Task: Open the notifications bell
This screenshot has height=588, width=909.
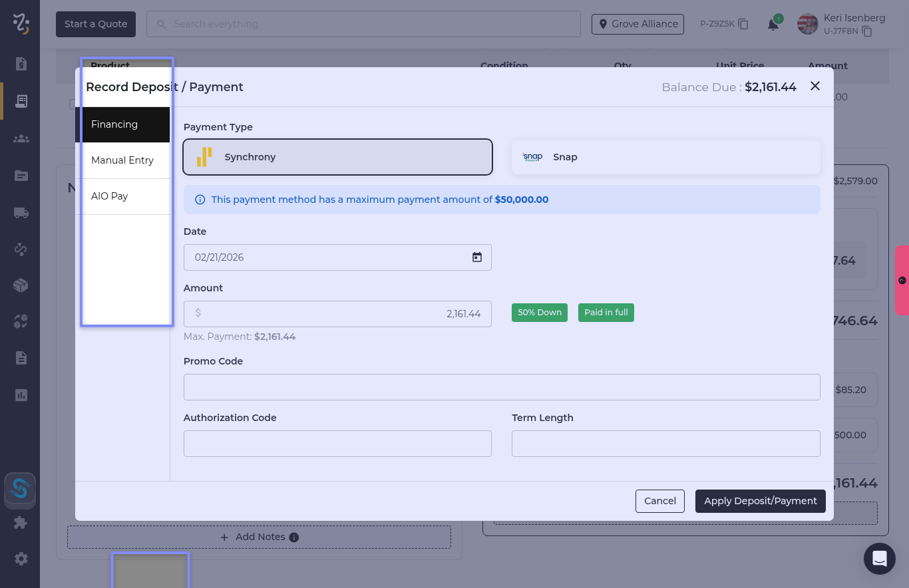Action: tap(773, 25)
